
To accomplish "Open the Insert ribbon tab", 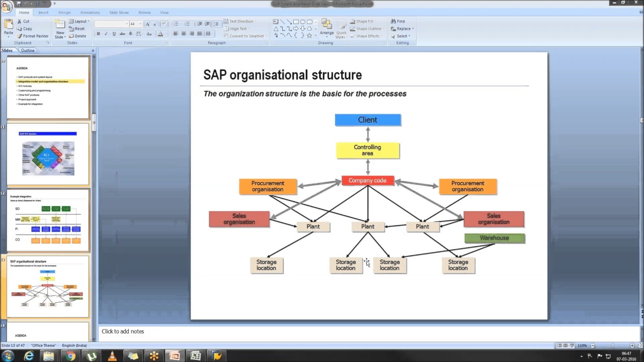I will (x=43, y=13).
